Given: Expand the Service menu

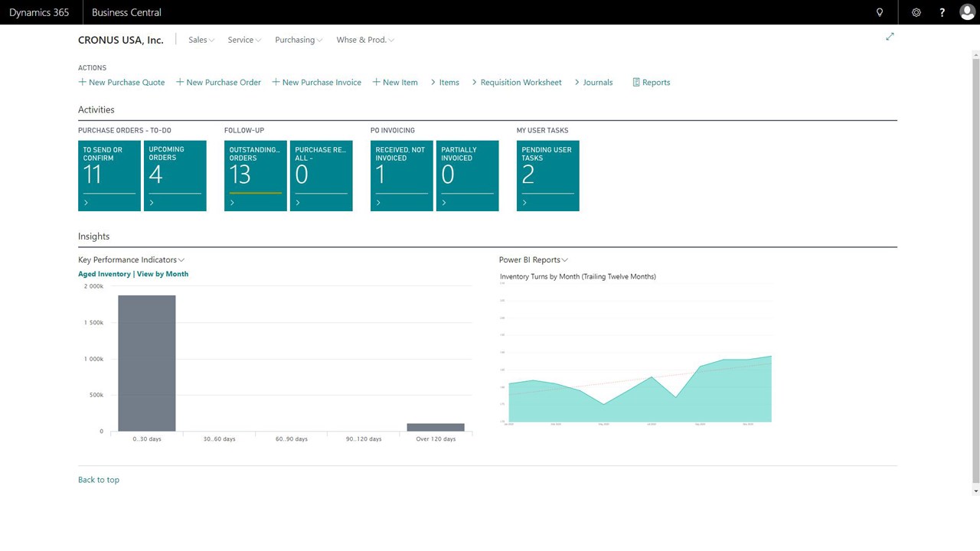Looking at the screenshot, I should pyautogui.click(x=244, y=40).
